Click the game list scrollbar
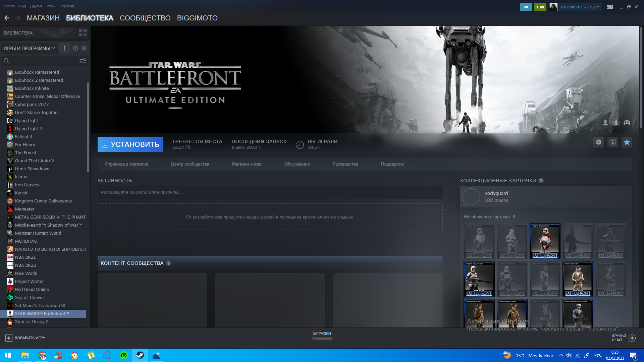The image size is (644, 362). tap(88, 127)
